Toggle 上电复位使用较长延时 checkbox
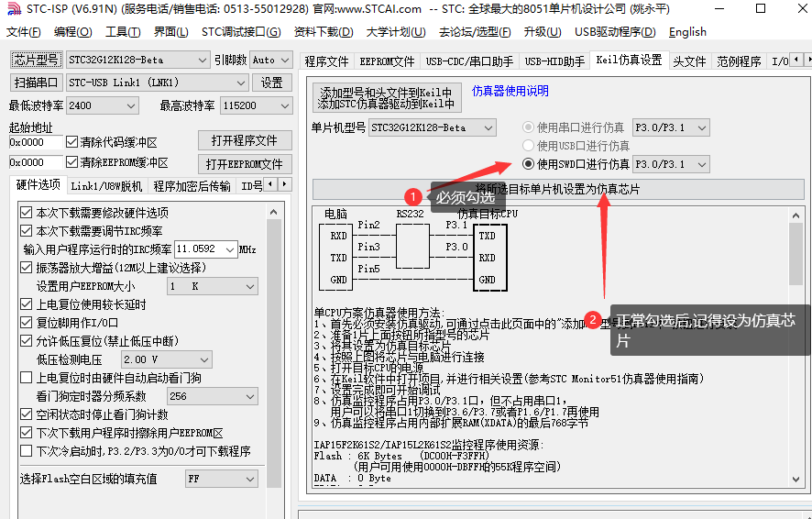 pos(26,304)
